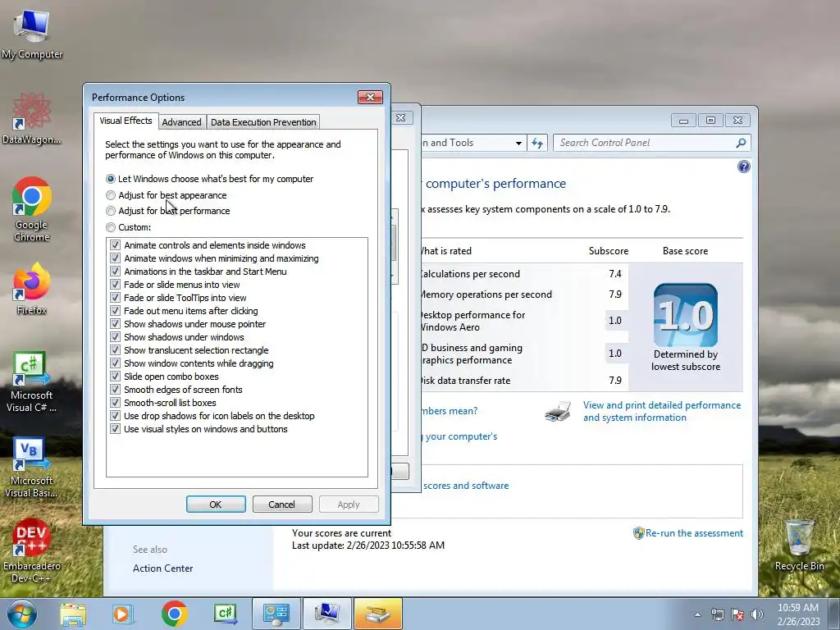Toggle Show shadows under mouse pointer

[115, 324]
